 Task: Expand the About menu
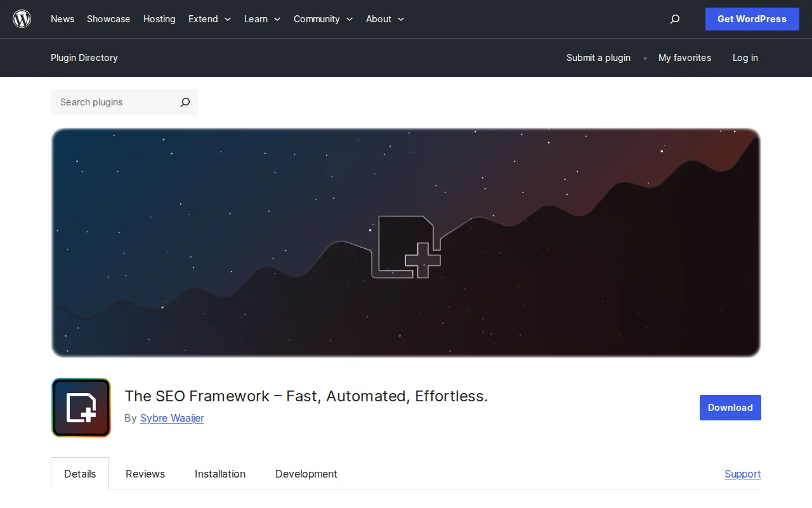click(x=384, y=19)
